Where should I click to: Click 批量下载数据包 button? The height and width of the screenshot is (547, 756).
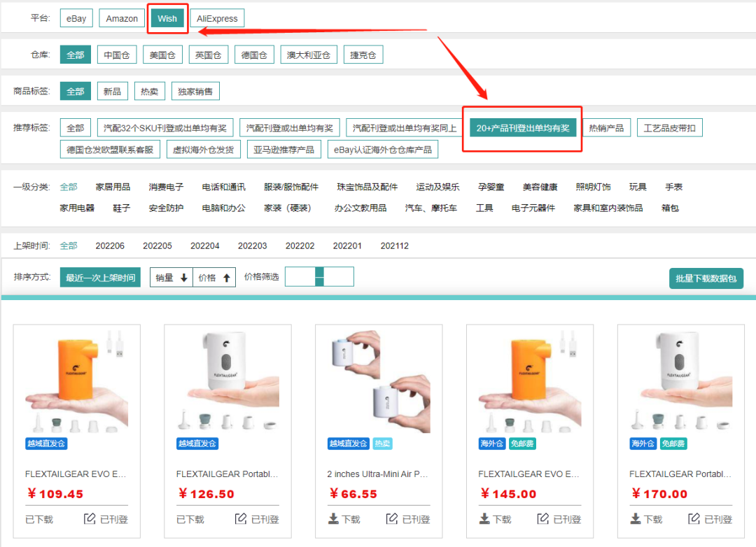[x=706, y=278]
